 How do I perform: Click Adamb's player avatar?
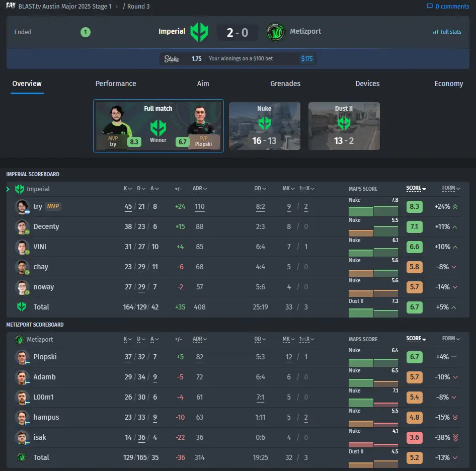[22, 377]
